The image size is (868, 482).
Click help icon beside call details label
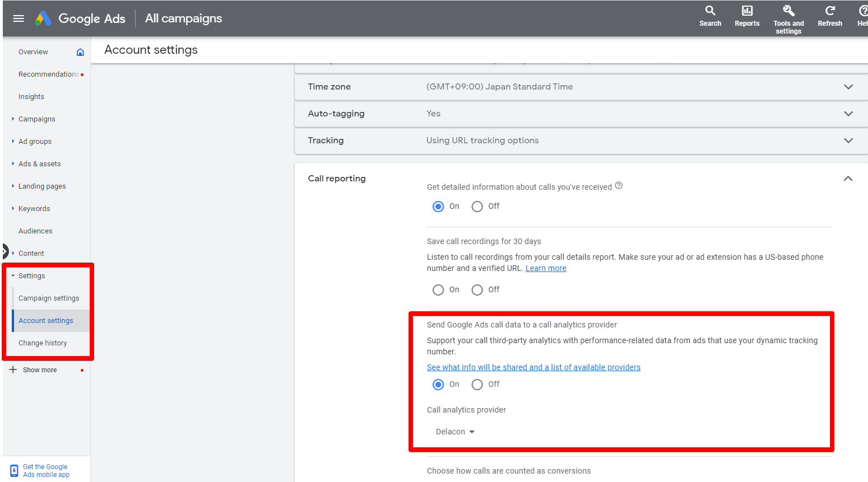(x=619, y=186)
